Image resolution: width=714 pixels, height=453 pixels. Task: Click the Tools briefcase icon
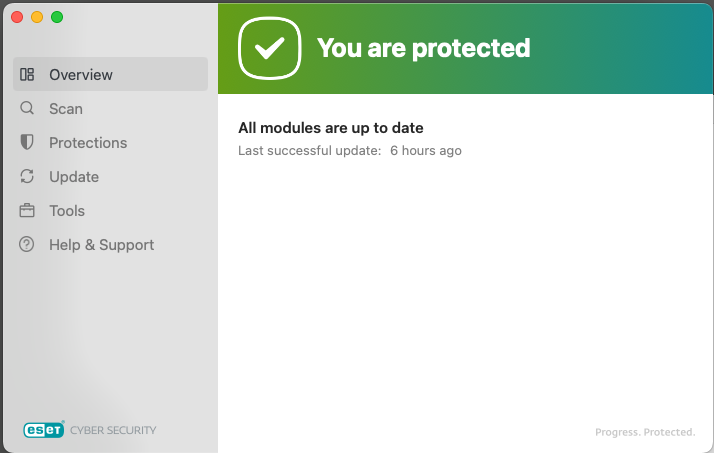(27, 210)
